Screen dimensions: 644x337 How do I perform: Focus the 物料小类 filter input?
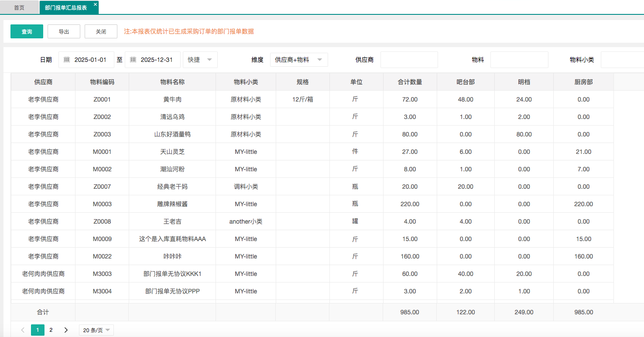tap(622, 60)
